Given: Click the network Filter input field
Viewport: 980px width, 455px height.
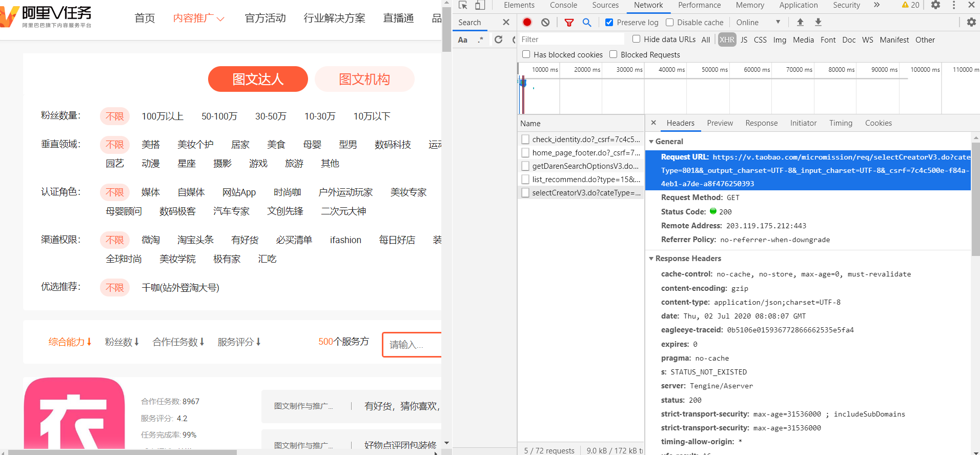Looking at the screenshot, I should (x=571, y=39).
